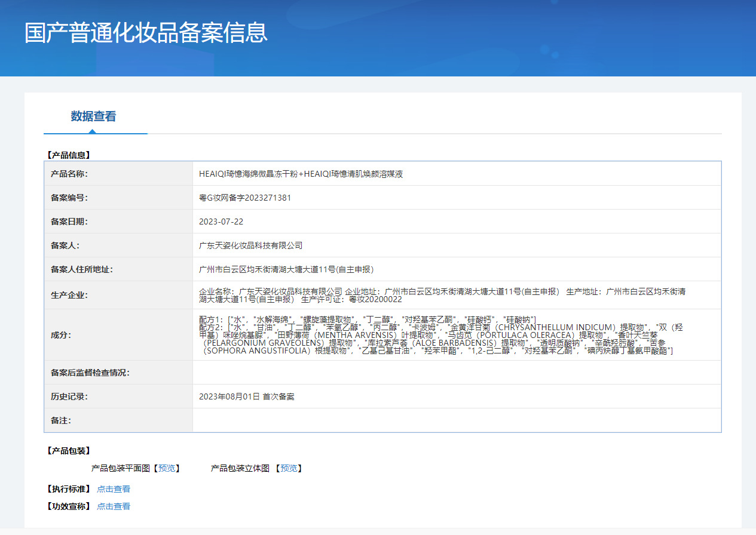This screenshot has width=756, height=535.
Task: Click the 【产品信息】 section heading
Action: pyautogui.click(x=68, y=155)
